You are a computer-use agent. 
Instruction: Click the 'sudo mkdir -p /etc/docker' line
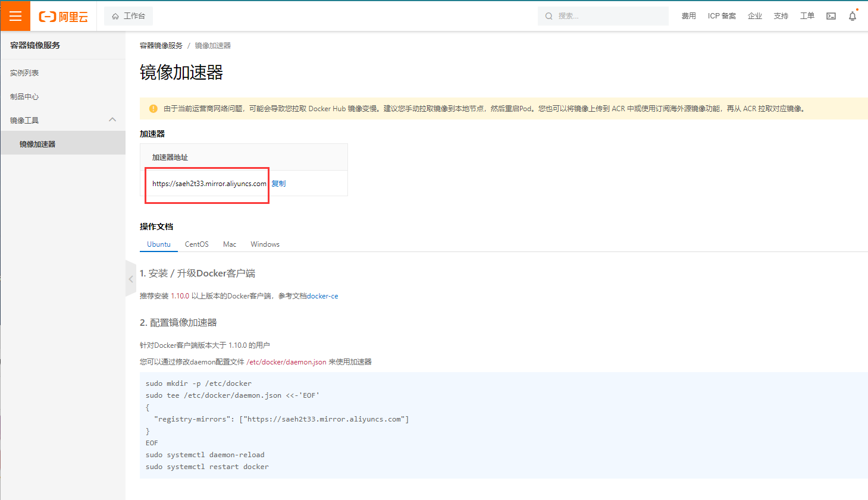(x=199, y=383)
